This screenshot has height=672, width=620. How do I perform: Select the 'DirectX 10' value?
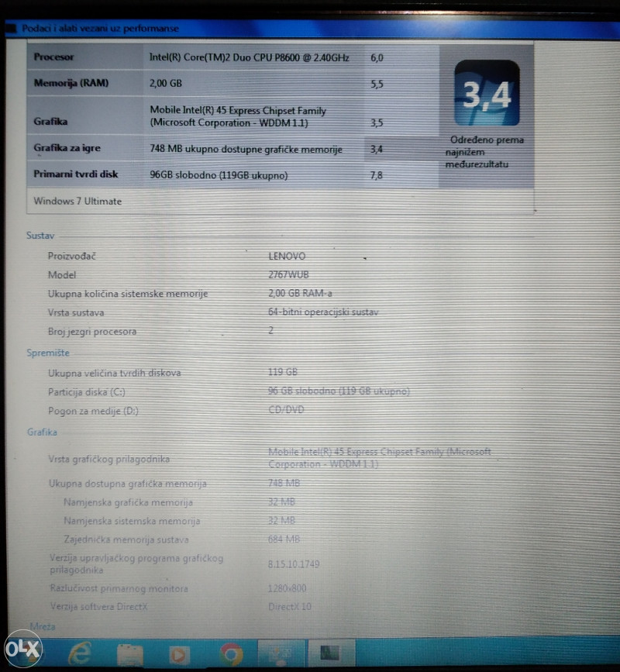(x=290, y=606)
